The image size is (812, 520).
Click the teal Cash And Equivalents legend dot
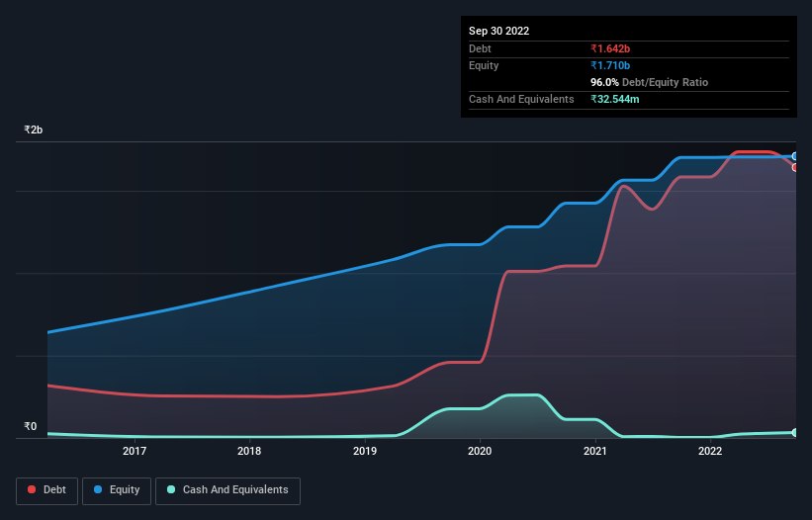(171, 489)
